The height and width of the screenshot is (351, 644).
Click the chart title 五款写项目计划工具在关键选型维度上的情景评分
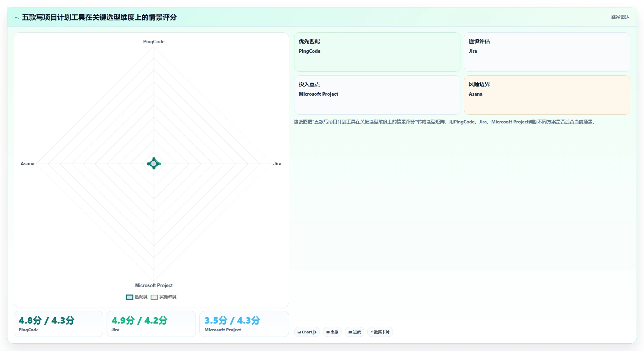tap(99, 17)
